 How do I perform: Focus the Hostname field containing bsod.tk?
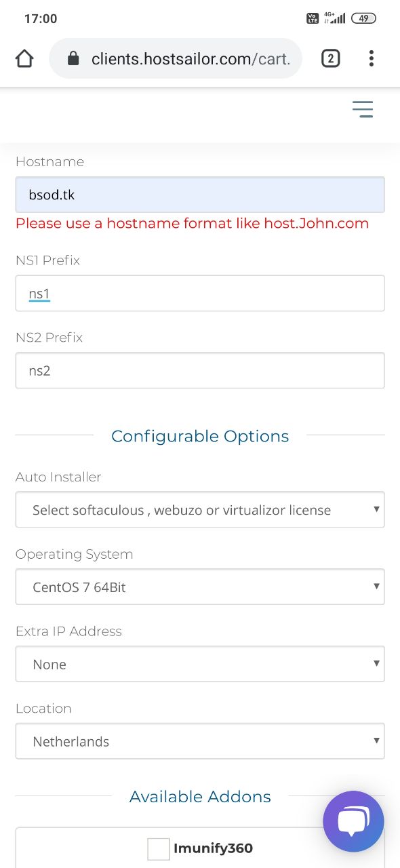(200, 195)
